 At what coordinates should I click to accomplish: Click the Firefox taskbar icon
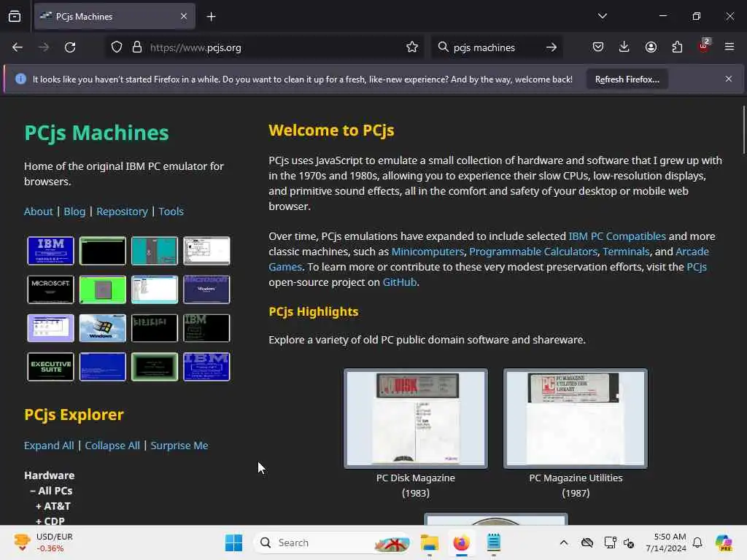pos(461,542)
